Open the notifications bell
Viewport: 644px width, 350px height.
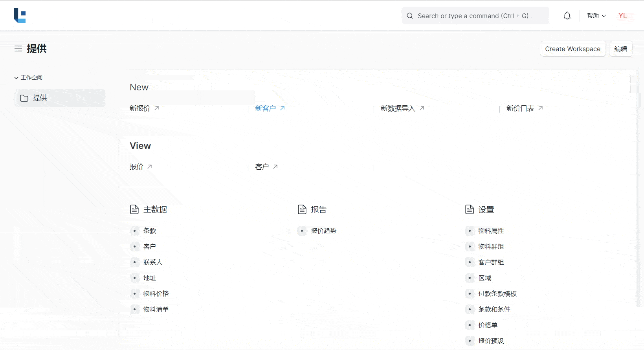click(x=567, y=16)
